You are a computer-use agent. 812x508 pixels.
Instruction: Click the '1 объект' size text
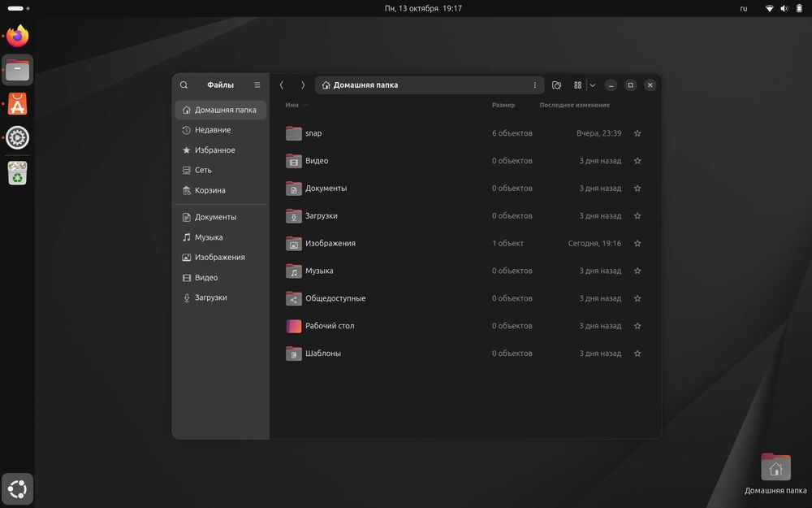[x=508, y=243]
